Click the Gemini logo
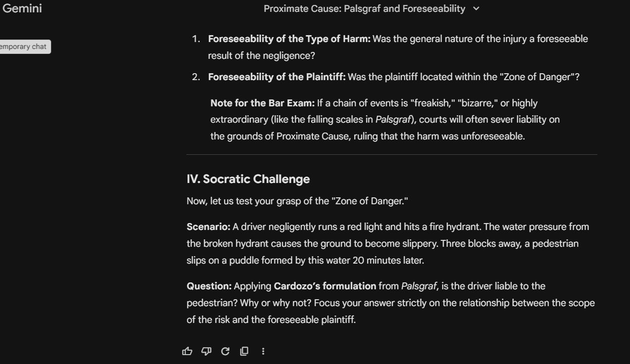The width and height of the screenshot is (630, 364). [22, 8]
